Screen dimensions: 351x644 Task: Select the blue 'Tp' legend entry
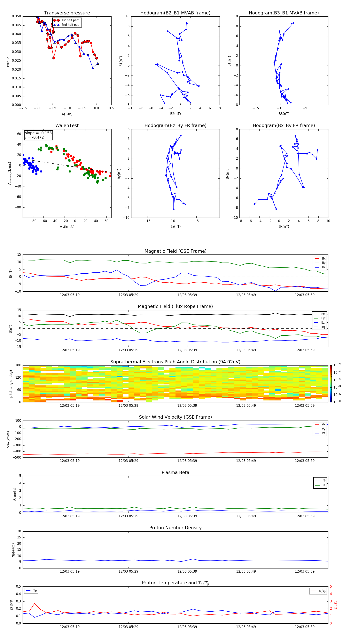tap(31, 591)
